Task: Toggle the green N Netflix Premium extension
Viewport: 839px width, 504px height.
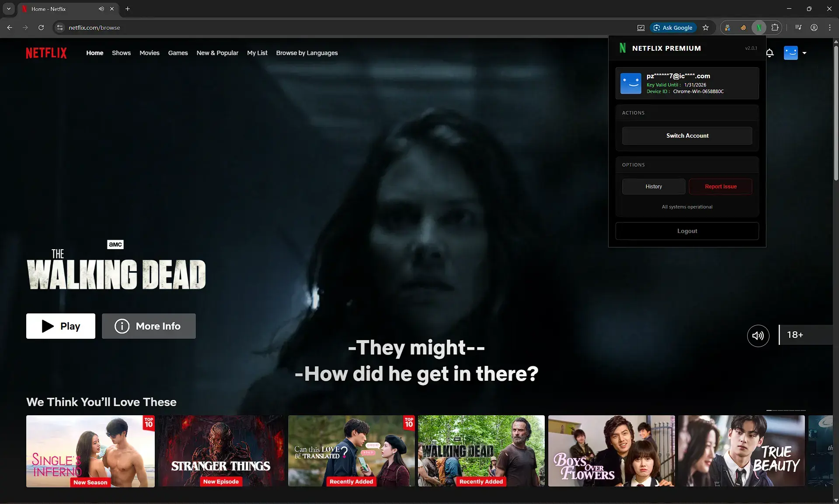Action: tap(759, 28)
